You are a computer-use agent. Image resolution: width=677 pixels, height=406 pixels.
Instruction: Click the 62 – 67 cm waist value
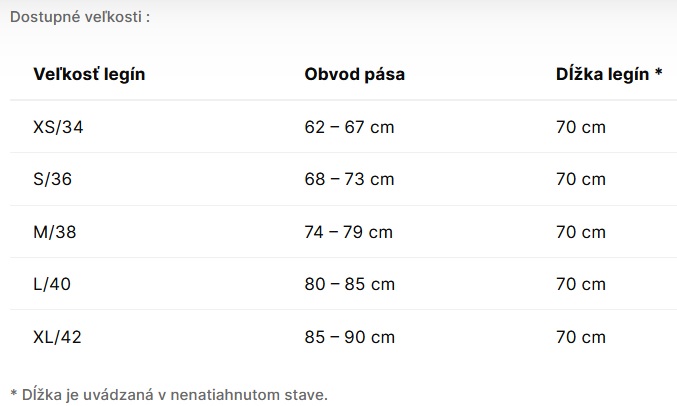(349, 127)
